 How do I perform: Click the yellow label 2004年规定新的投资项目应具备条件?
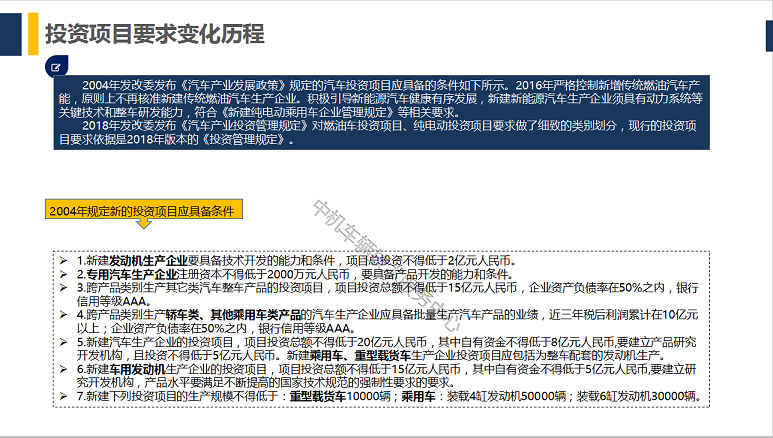[x=141, y=210]
